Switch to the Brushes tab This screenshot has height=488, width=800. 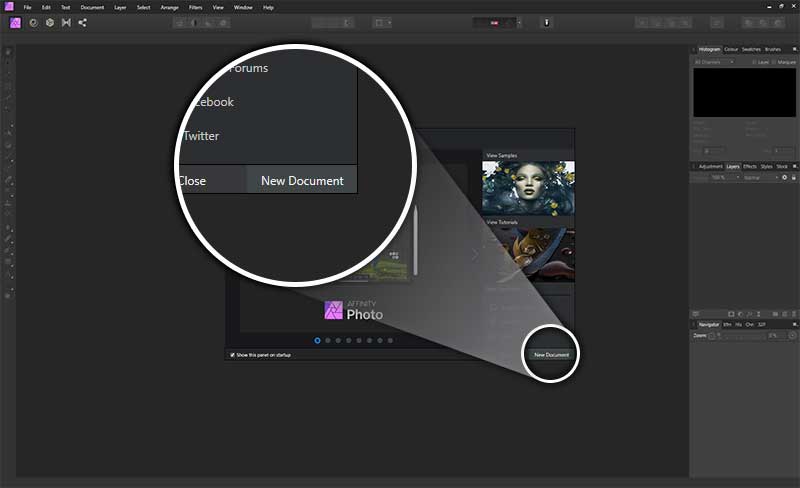pyautogui.click(x=773, y=50)
